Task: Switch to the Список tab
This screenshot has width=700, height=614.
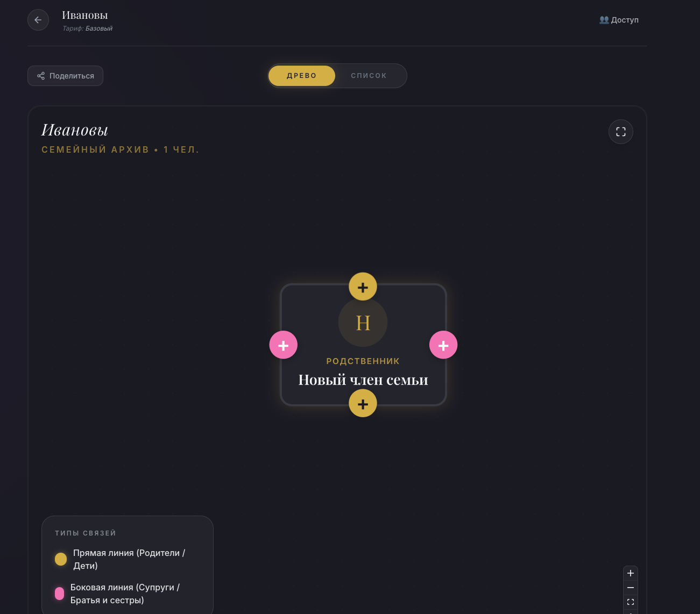Action: (x=369, y=76)
